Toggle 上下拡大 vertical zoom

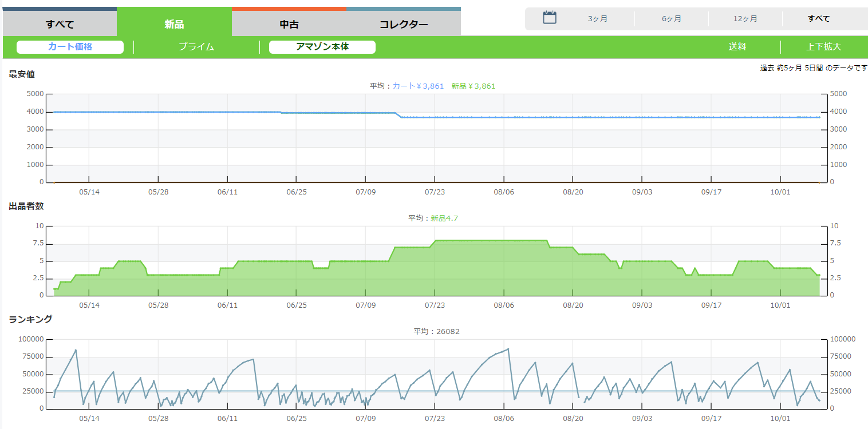[823, 47]
